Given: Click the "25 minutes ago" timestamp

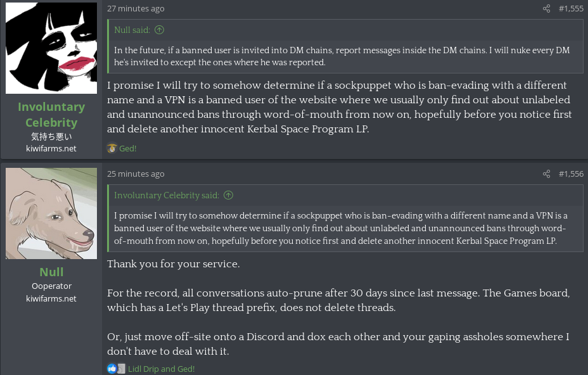Looking at the screenshot, I should pos(136,174).
